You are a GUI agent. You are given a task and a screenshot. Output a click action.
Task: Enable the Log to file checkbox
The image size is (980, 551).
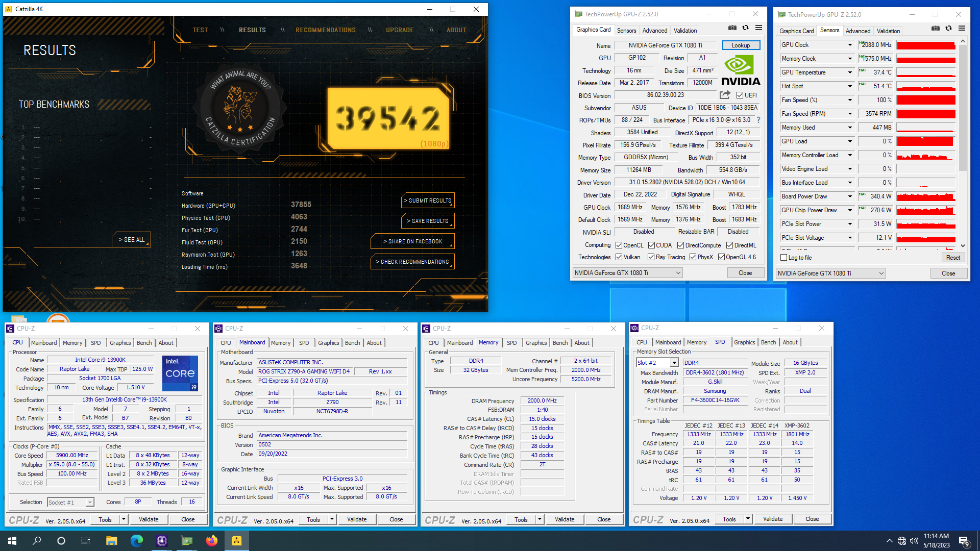pos(784,258)
